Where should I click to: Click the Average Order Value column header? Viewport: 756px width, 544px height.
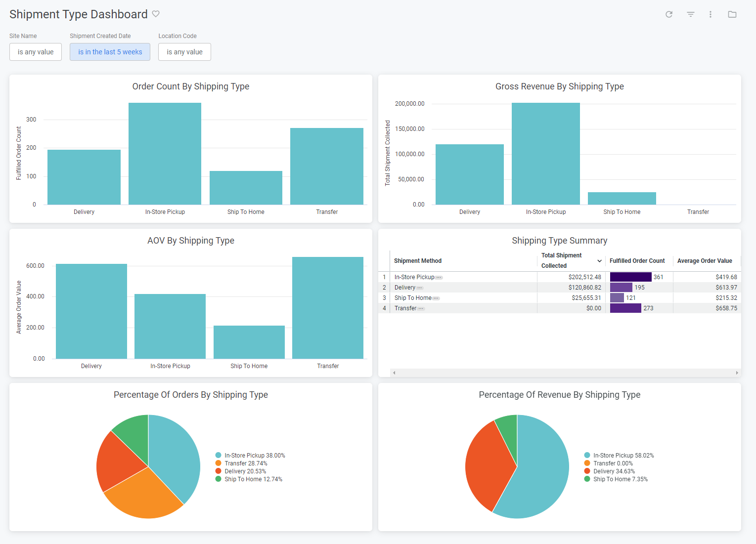pos(705,261)
